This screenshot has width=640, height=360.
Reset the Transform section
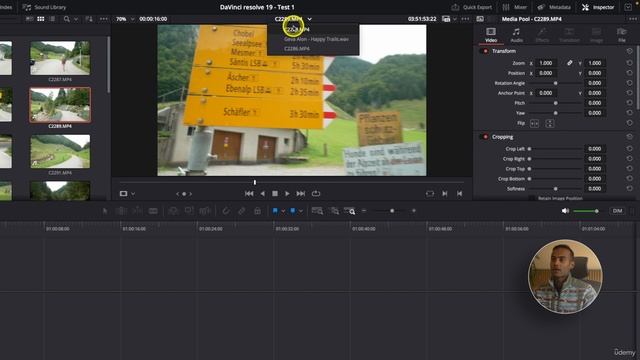[629, 51]
